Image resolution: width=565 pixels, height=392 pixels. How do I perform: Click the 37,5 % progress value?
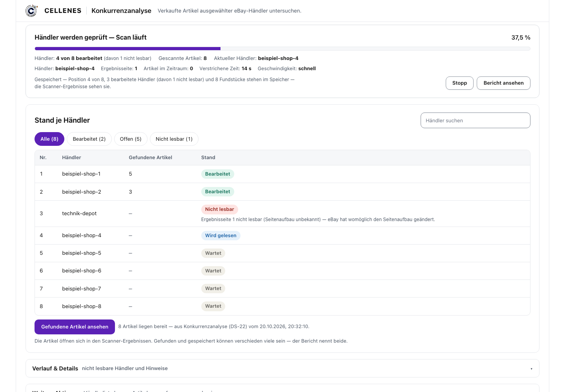(x=521, y=38)
